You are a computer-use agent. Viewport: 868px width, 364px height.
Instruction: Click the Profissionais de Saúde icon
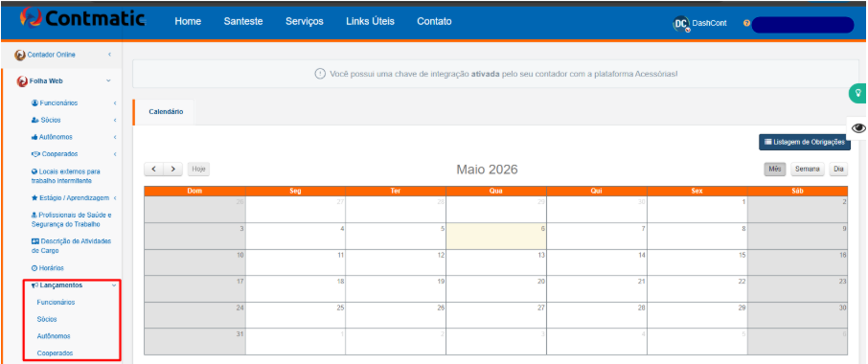(34, 215)
